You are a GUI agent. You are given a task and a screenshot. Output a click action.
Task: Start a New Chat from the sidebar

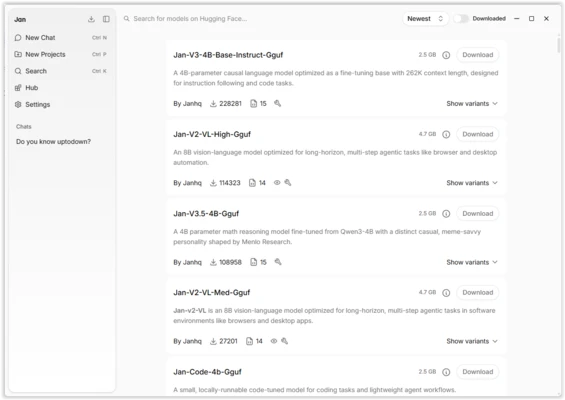[61, 37]
